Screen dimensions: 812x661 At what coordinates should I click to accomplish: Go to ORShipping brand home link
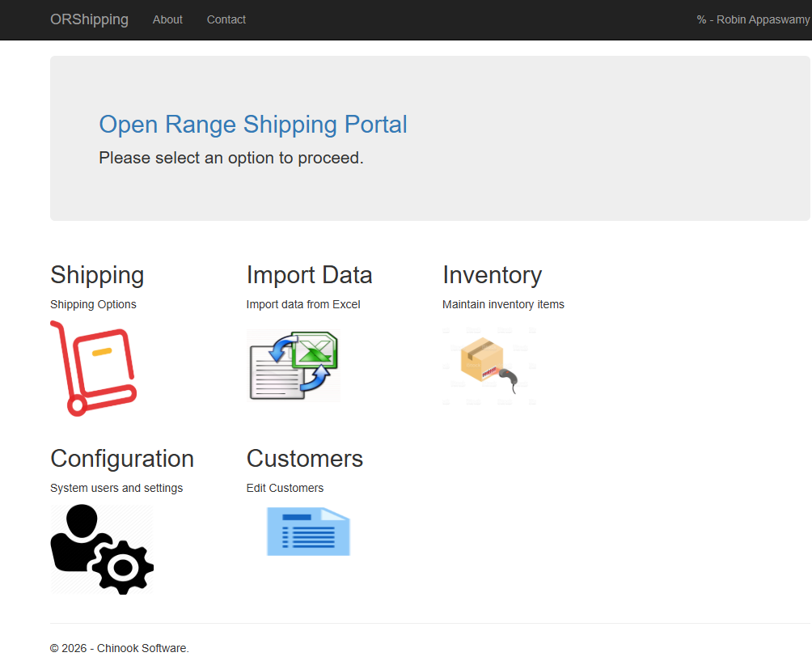[x=89, y=19]
